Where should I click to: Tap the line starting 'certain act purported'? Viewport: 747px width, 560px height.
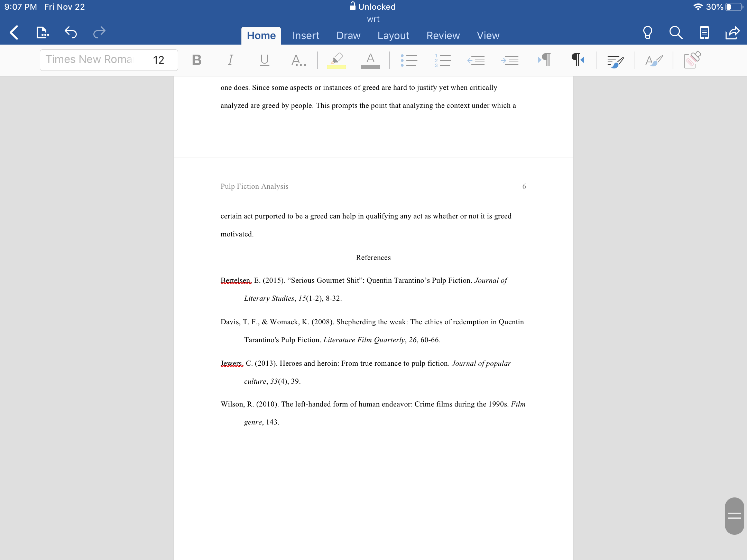tap(366, 216)
